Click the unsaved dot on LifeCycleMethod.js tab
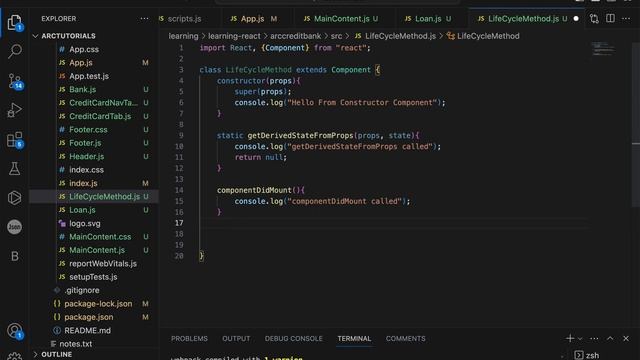The image size is (640, 360). coord(576,19)
